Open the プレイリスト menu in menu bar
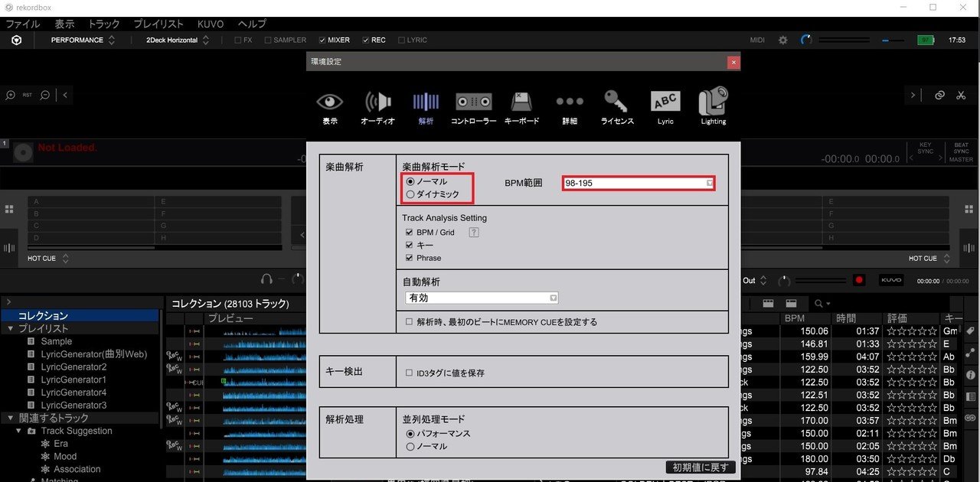This screenshot has width=980, height=482. (158, 24)
